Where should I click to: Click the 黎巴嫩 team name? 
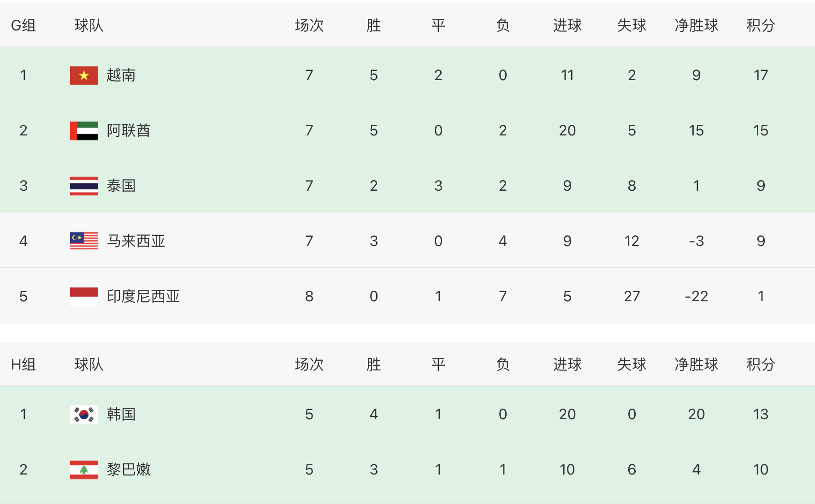[x=128, y=469]
